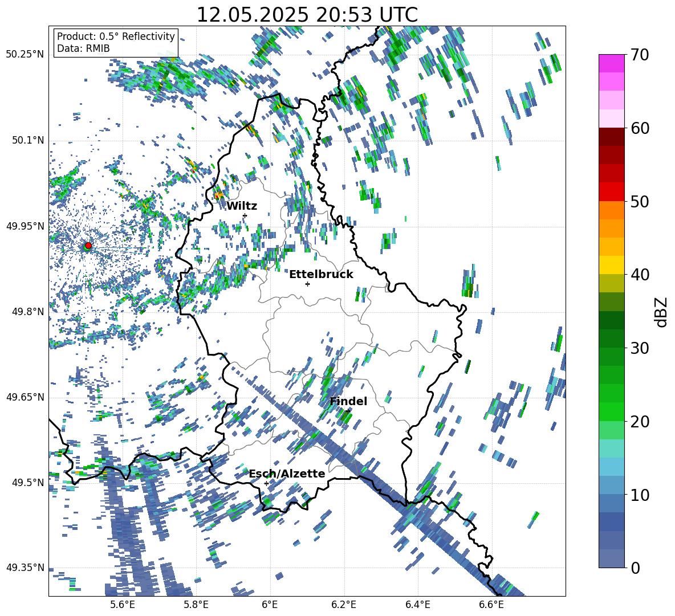Viewport: 675px width, 616px height.
Task: Click the 6.2°E longitude label
Action: [x=344, y=605]
